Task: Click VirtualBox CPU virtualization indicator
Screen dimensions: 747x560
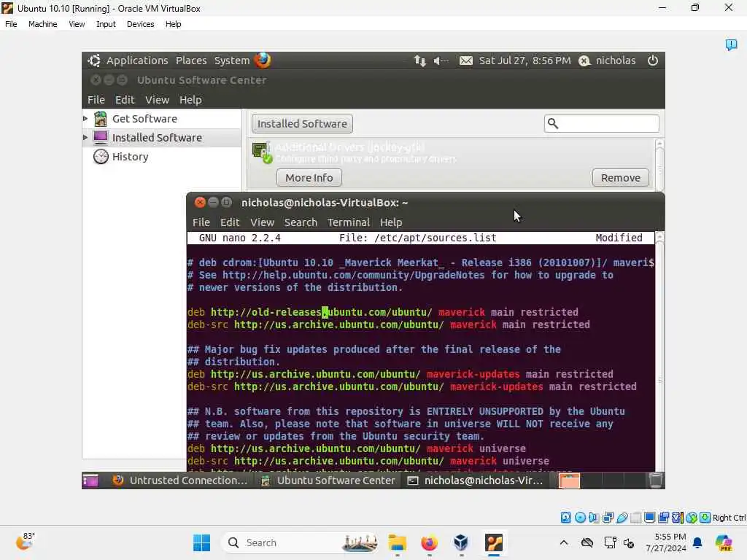Action: (x=677, y=518)
